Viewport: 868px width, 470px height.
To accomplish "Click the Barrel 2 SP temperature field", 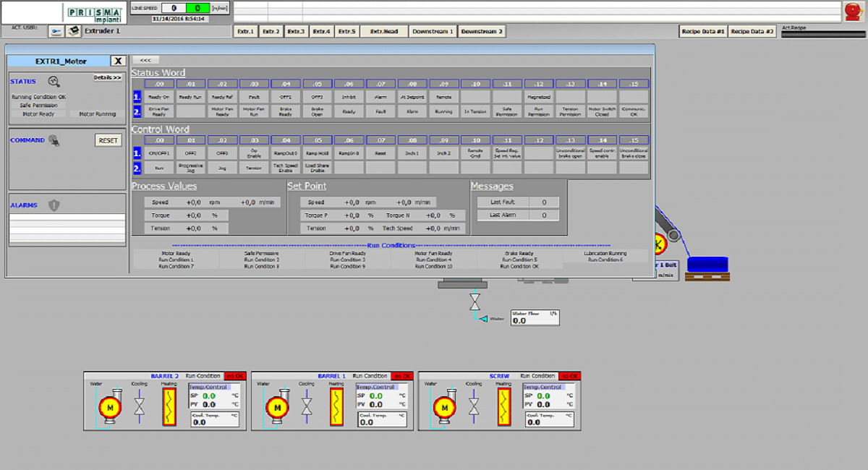I will pyautogui.click(x=209, y=396).
